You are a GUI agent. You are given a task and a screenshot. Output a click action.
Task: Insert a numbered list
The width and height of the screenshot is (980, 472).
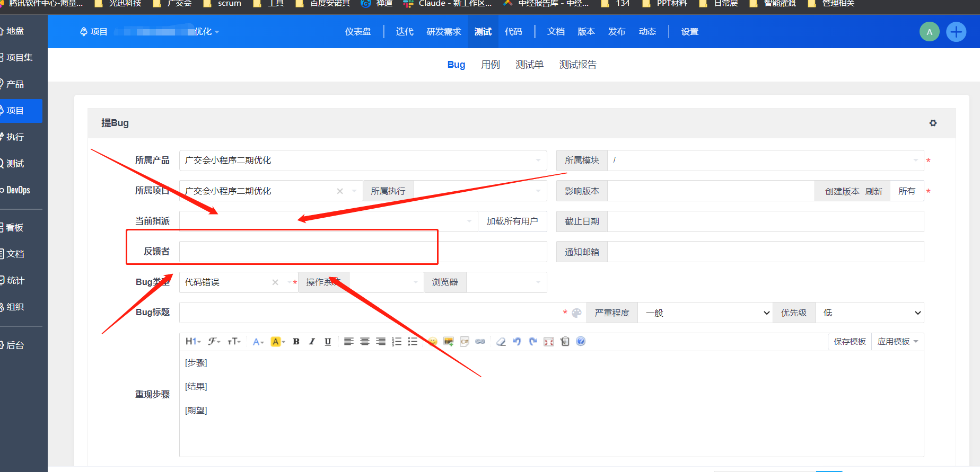396,342
